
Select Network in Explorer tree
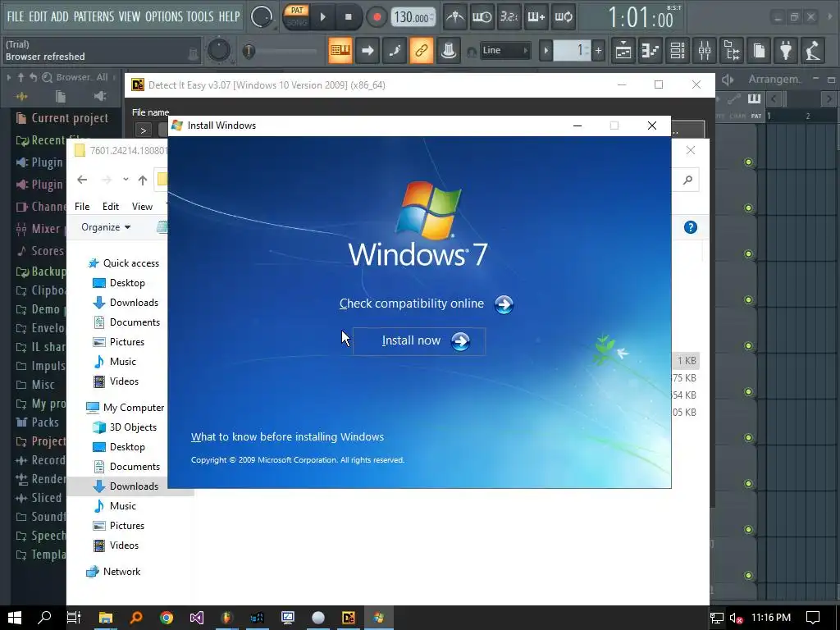click(x=113, y=572)
